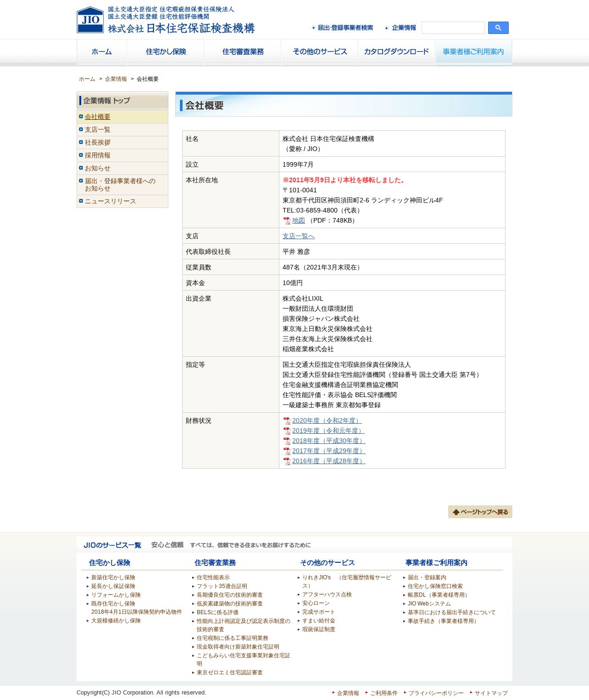Click the PDF icon next to 2017年度
Viewport: 589px width, 700px height.
(287, 451)
